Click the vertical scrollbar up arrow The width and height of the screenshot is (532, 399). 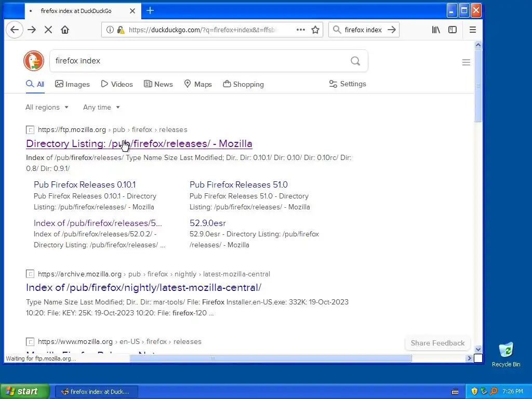coord(478,45)
